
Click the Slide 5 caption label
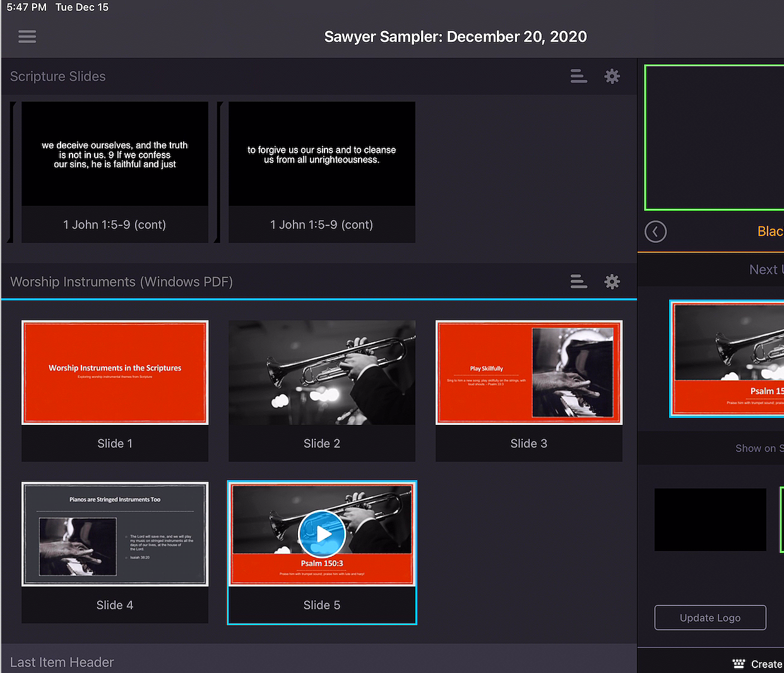point(322,605)
